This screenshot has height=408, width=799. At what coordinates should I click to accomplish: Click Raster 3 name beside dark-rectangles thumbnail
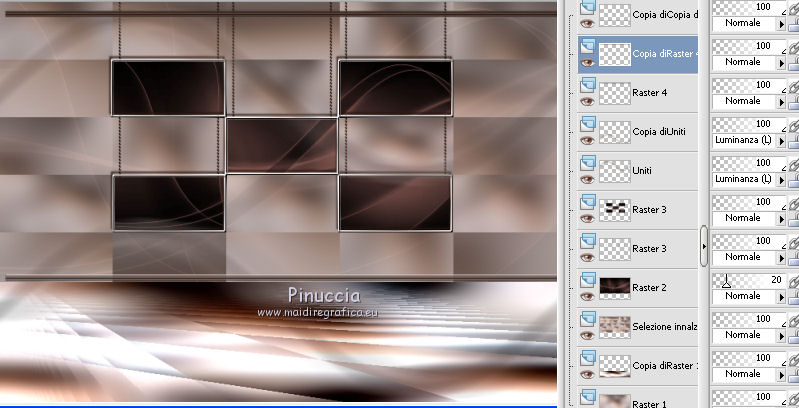[649, 209]
